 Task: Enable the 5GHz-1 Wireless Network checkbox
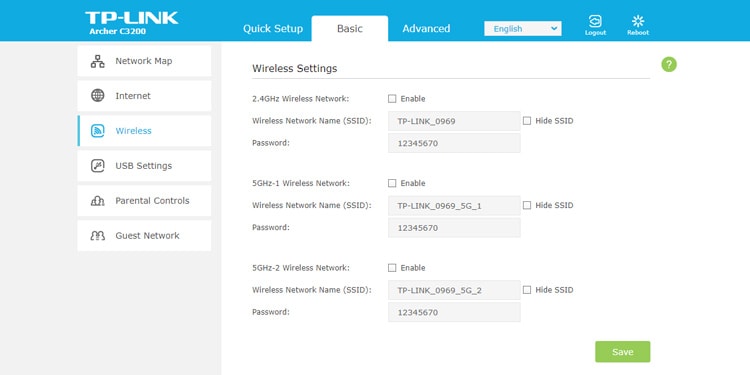click(x=392, y=183)
